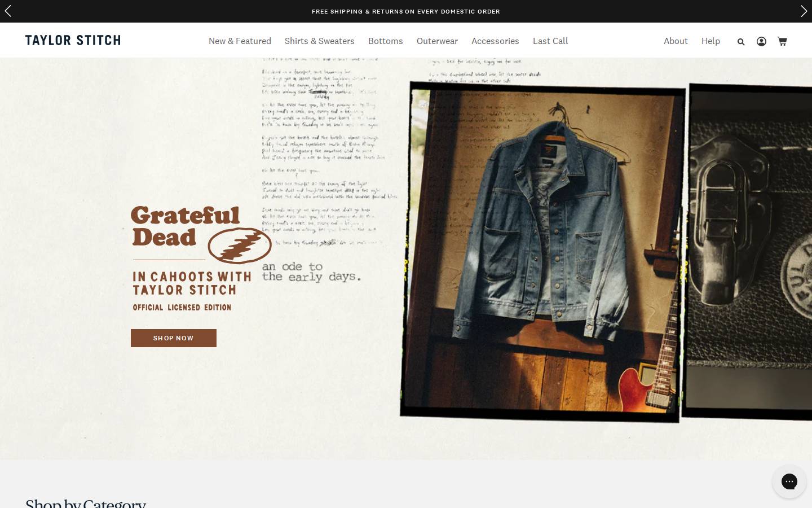Image resolution: width=812 pixels, height=508 pixels.
Task: Click 'an ode to the early days' text
Action: tap(311, 271)
